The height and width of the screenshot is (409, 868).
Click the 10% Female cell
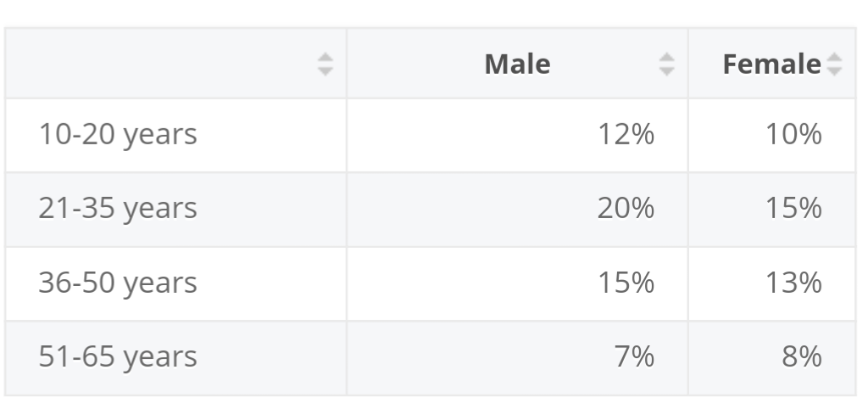coord(771,135)
